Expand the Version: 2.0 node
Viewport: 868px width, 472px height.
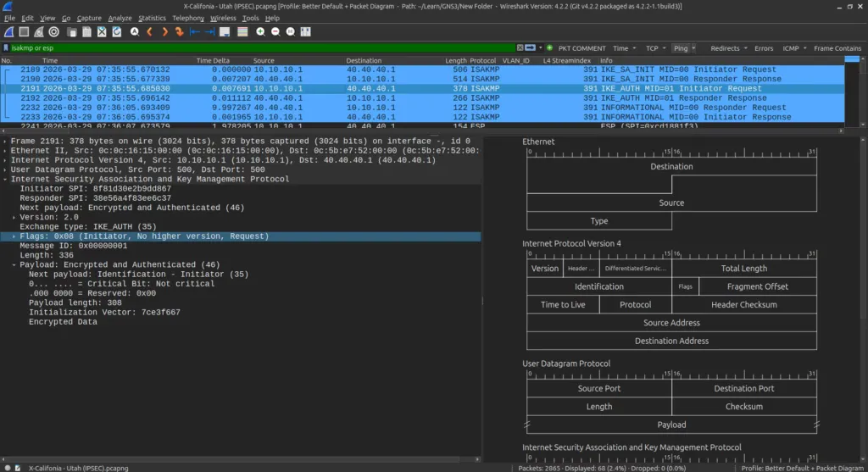(14, 218)
